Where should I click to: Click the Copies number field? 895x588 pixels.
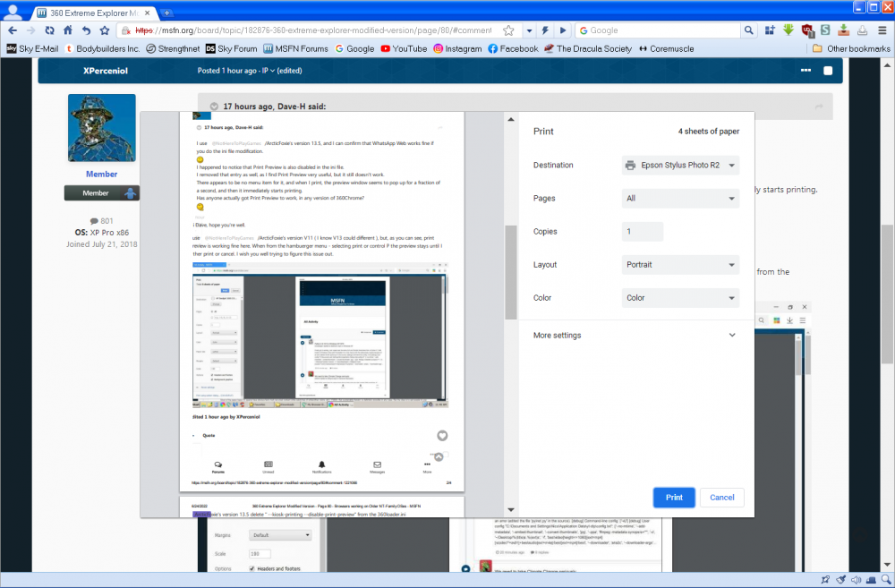click(642, 232)
